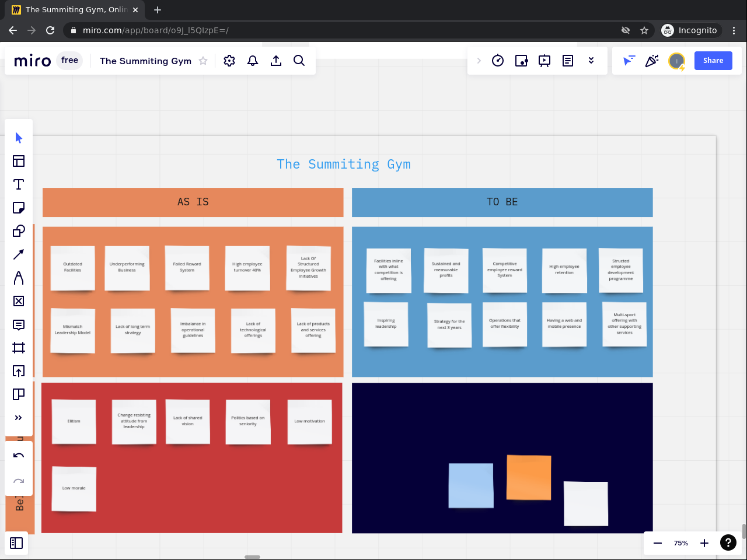Open a new browser tab

158,10
